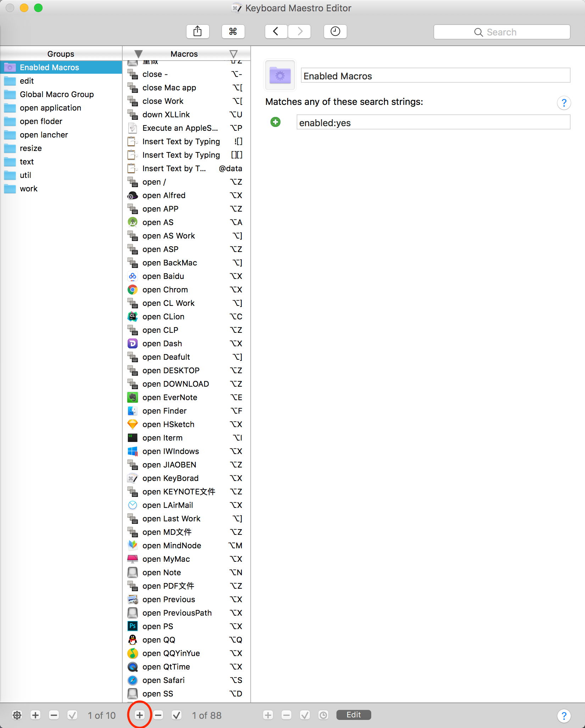Click the enabled:yes search string field
The width and height of the screenshot is (585, 728).
tap(433, 123)
